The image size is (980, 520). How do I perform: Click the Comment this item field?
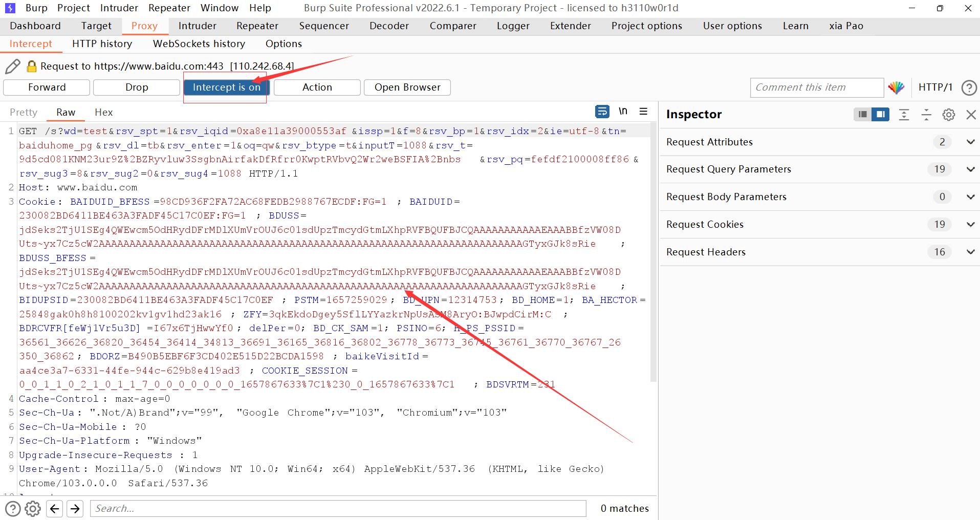[x=816, y=88]
